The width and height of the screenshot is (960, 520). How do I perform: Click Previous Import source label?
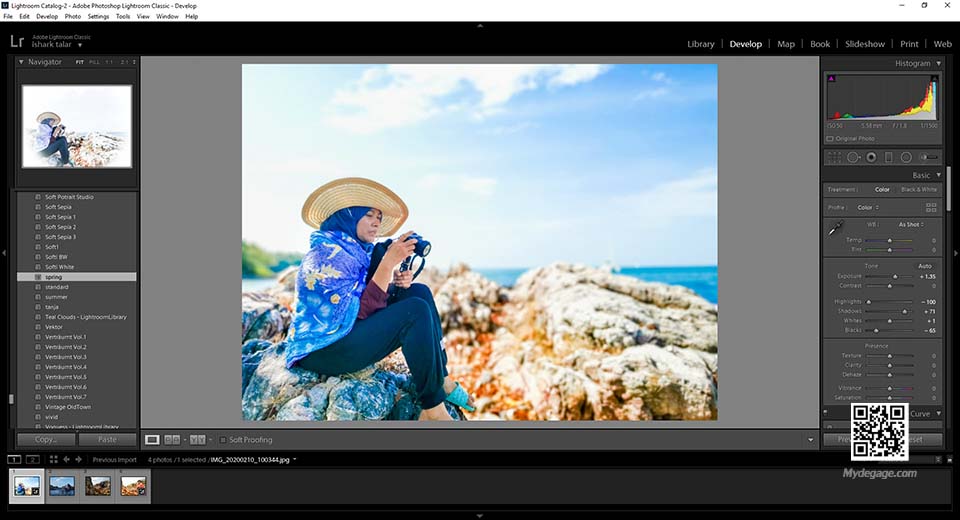click(x=114, y=459)
